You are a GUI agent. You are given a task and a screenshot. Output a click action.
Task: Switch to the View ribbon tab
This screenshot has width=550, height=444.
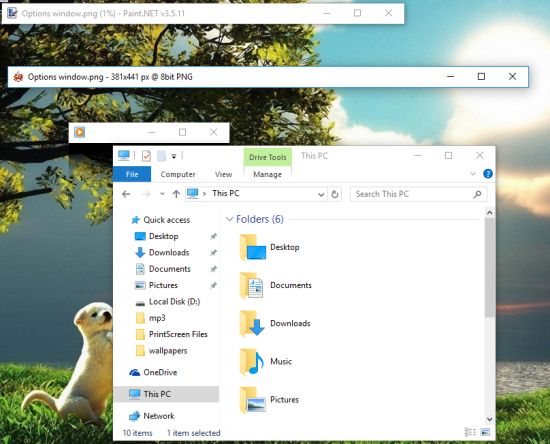coord(223,174)
